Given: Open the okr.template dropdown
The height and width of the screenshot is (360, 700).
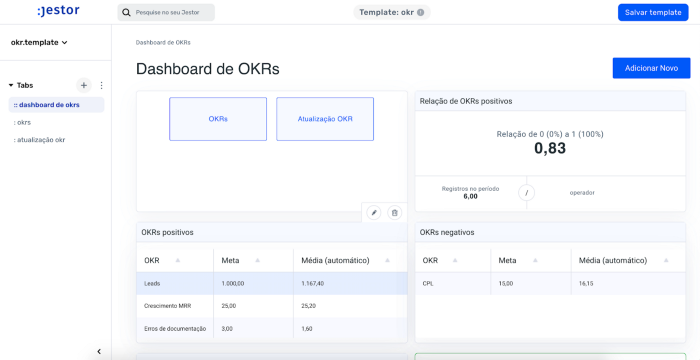Looking at the screenshot, I should (x=39, y=42).
